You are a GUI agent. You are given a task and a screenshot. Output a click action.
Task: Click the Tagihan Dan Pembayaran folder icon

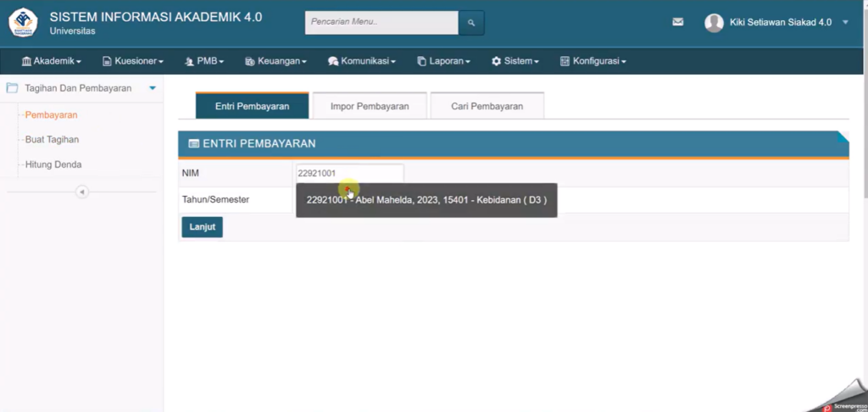pos(13,88)
